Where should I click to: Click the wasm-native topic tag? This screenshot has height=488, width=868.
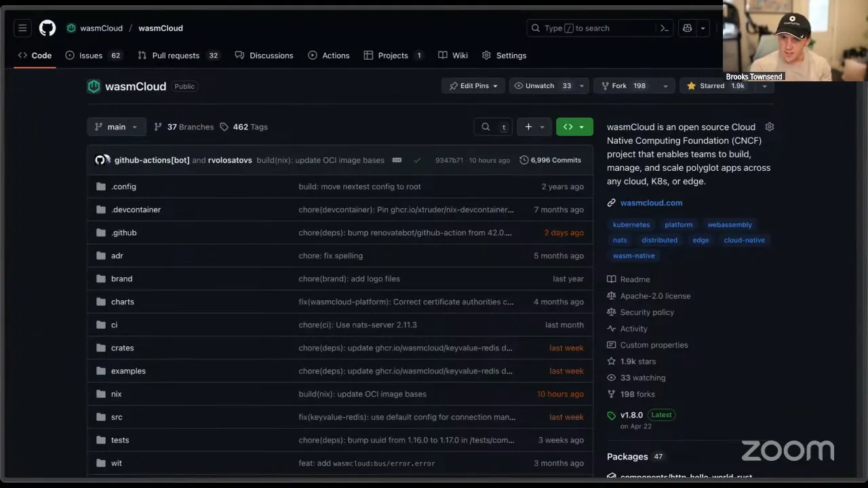[x=634, y=256]
